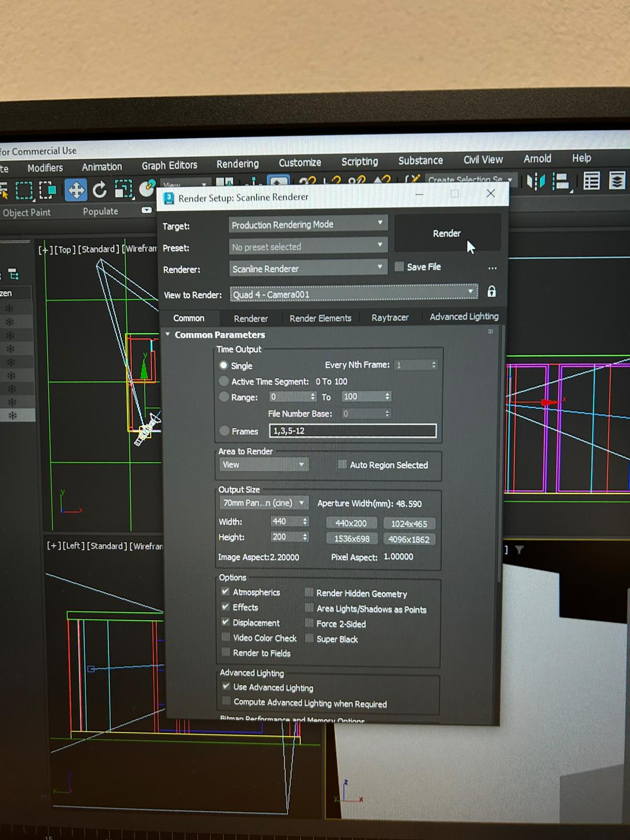Open the Preset dropdown
Image resolution: width=630 pixels, height=840 pixels.
tap(308, 246)
